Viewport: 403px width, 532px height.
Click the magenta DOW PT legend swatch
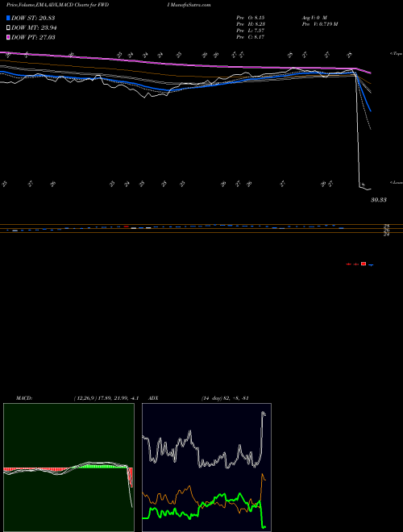coord(8,37)
